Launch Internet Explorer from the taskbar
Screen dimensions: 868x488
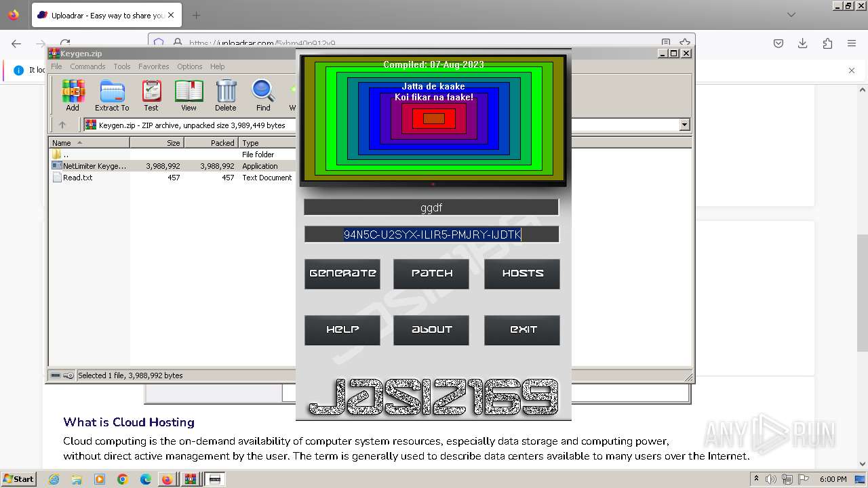coord(54,479)
